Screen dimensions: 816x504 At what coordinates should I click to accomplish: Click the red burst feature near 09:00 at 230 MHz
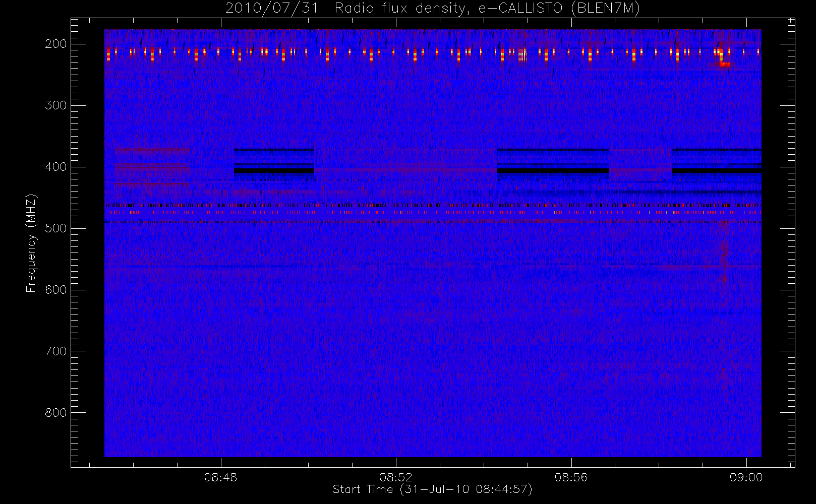coord(725,64)
